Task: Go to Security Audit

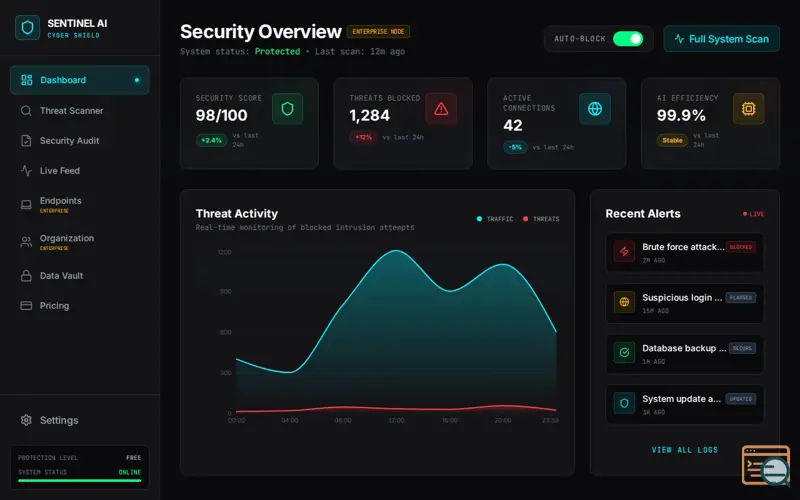Action: coord(80,141)
